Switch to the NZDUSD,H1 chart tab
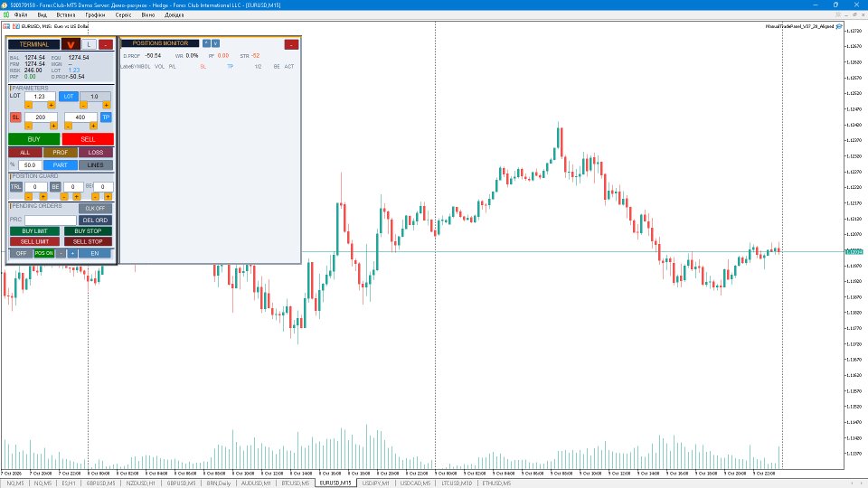Screen dimensions: 868x488 pyautogui.click(x=141, y=483)
